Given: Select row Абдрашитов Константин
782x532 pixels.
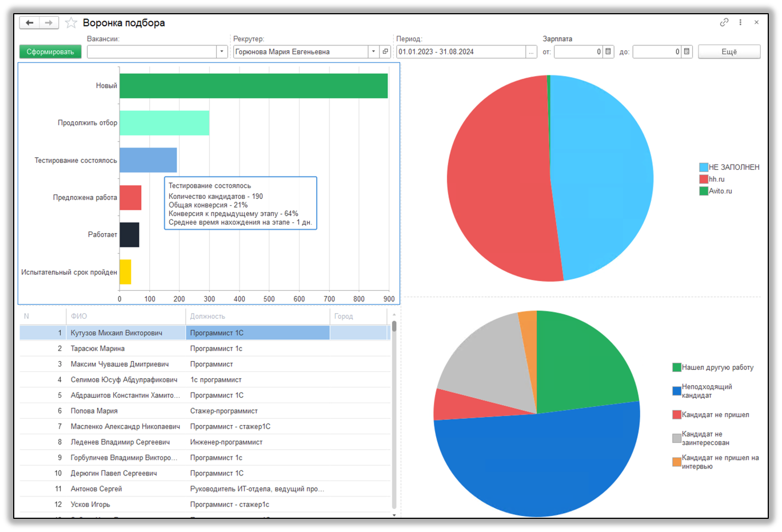Looking at the screenshot, I should pyautogui.click(x=205, y=395).
